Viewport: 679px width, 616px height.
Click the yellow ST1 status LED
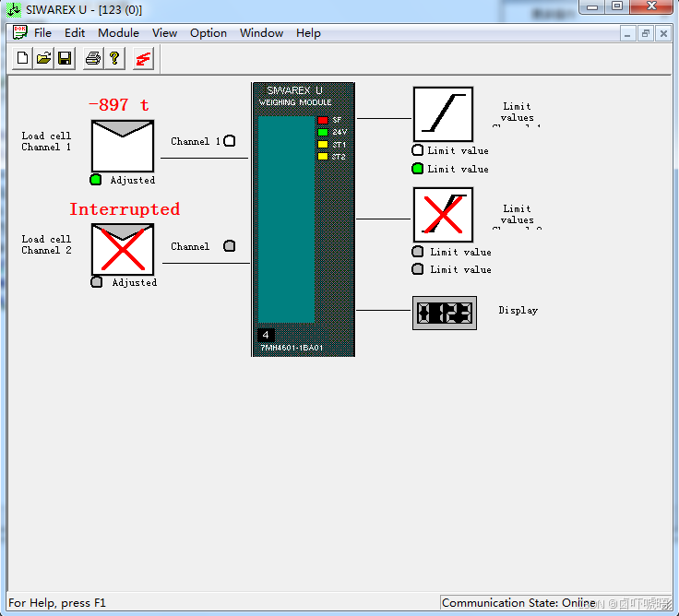[x=323, y=144]
